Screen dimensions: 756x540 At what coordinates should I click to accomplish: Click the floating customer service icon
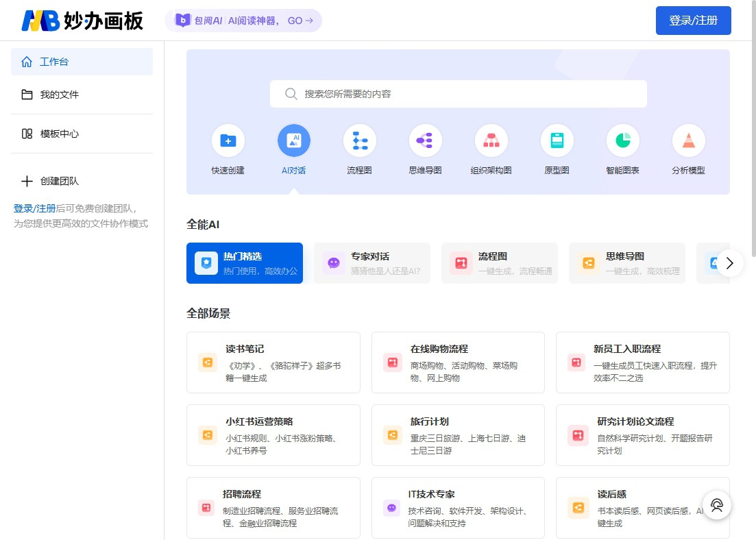pos(717,505)
